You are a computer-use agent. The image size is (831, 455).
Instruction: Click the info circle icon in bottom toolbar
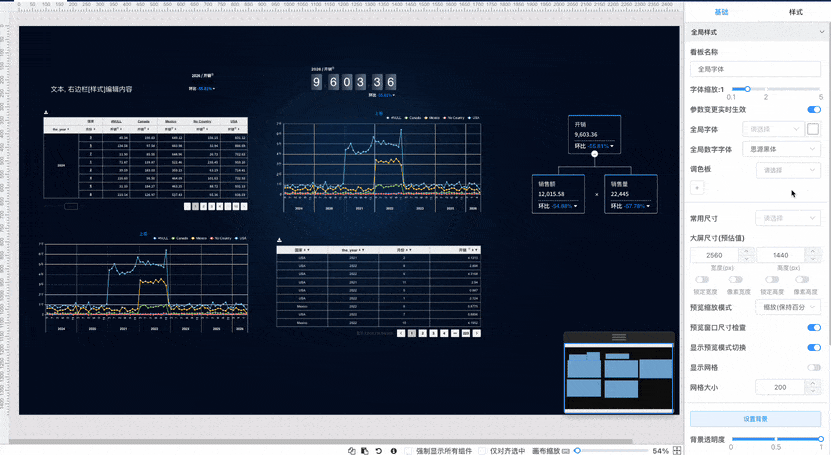pos(393,451)
